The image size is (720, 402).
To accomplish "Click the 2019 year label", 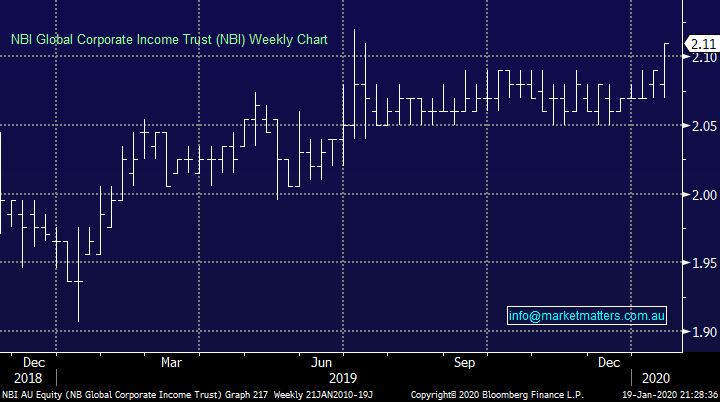I will [x=343, y=378].
